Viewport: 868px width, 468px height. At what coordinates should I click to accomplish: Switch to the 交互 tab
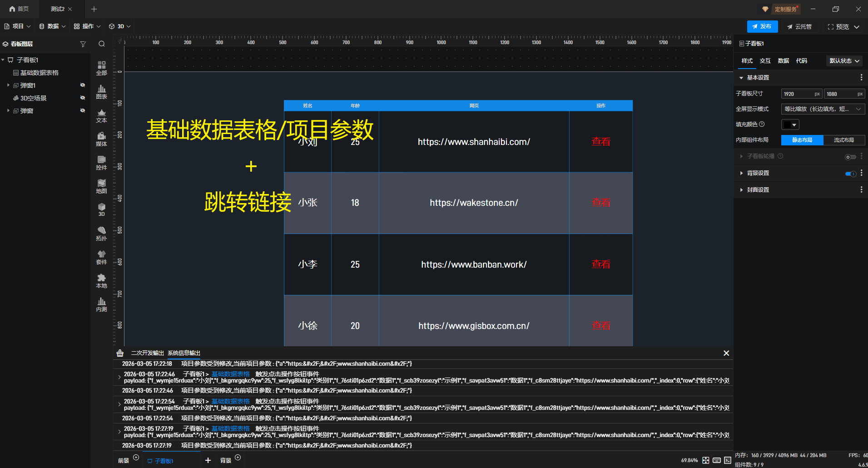765,61
